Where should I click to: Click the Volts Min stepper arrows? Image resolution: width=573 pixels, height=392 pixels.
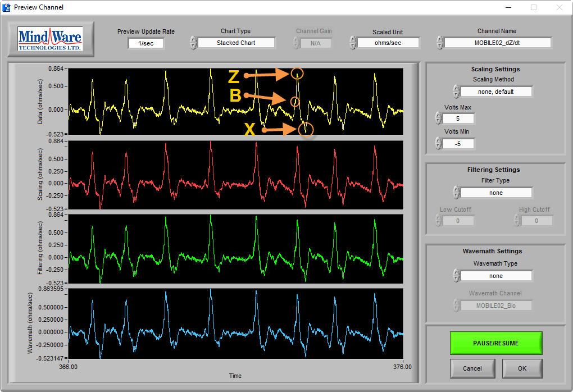pyautogui.click(x=439, y=144)
